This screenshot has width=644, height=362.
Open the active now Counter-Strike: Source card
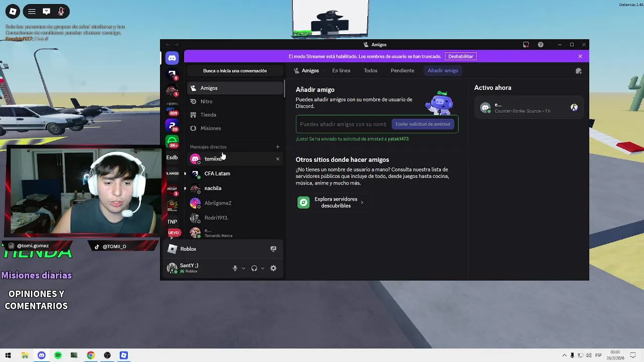click(529, 108)
